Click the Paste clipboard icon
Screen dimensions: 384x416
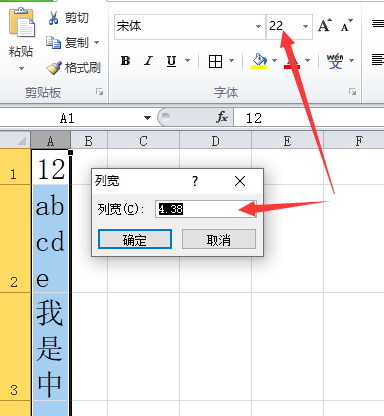click(21, 22)
